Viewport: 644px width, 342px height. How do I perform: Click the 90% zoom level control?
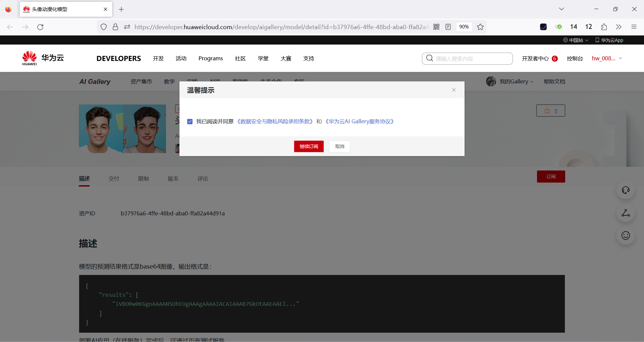464,27
